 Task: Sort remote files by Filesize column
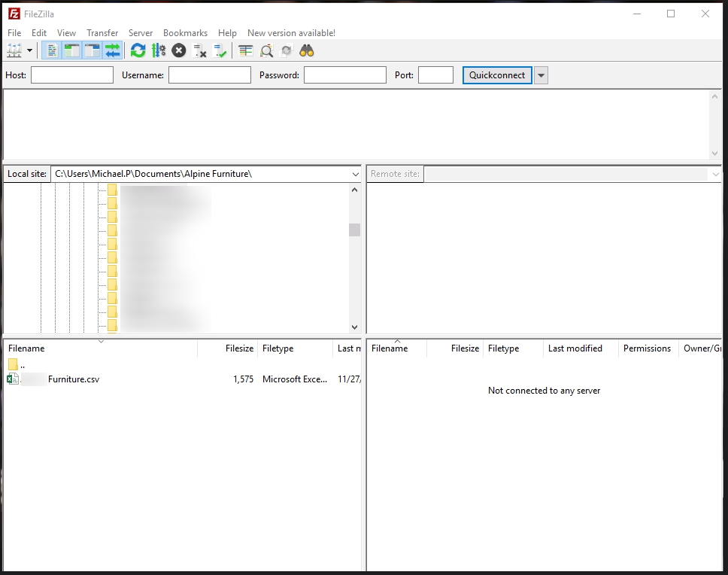coord(455,348)
